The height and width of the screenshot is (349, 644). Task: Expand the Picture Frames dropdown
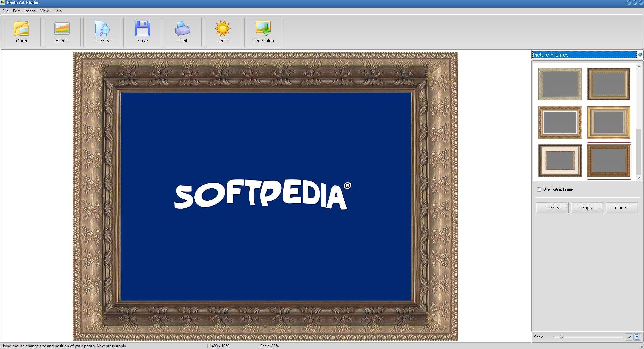pos(640,55)
